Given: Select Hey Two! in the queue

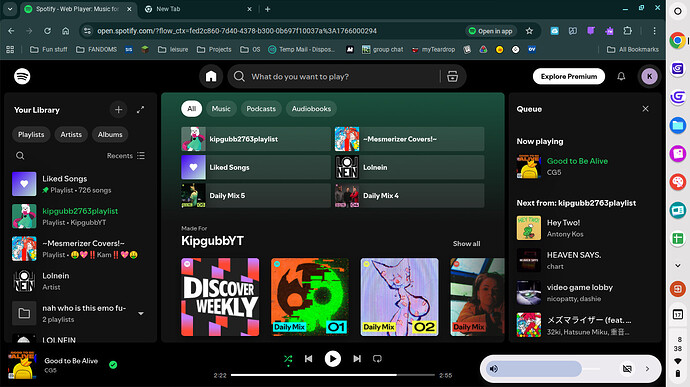Looking at the screenshot, I should point(585,228).
